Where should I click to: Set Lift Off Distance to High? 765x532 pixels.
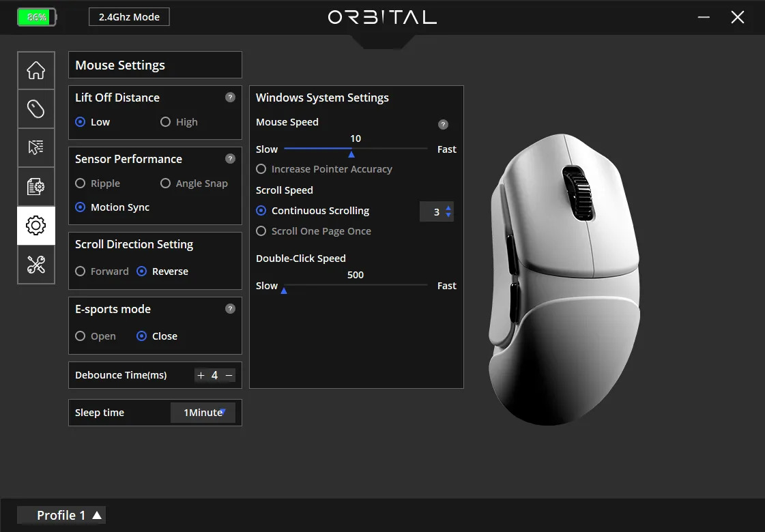click(x=165, y=121)
